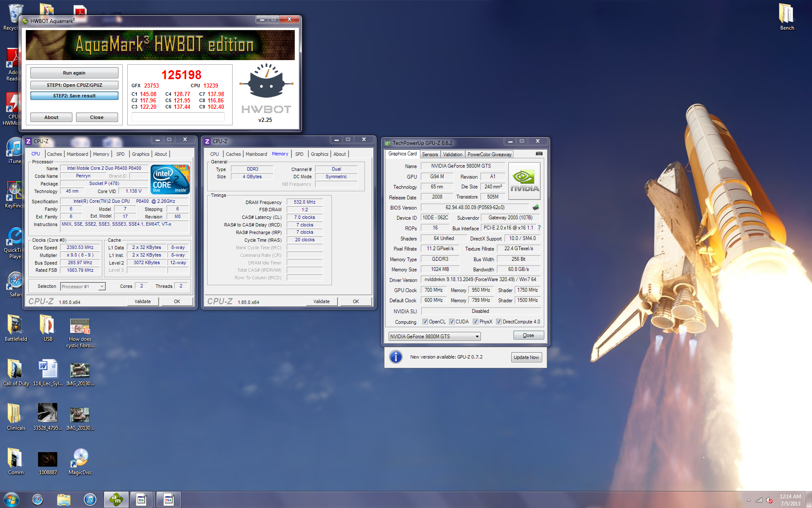Image resolution: width=812 pixels, height=508 pixels.
Task: Click the NVIDIA logo in GPU-Z
Action: (524, 181)
